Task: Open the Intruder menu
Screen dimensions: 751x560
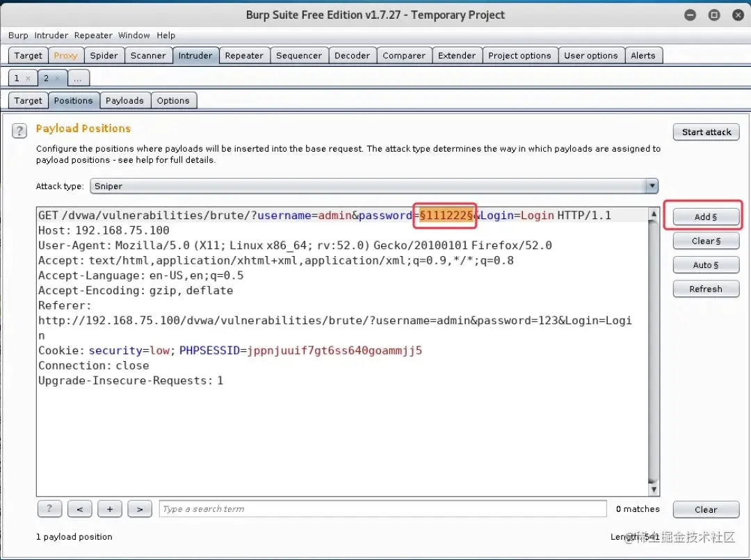Action: pos(51,35)
